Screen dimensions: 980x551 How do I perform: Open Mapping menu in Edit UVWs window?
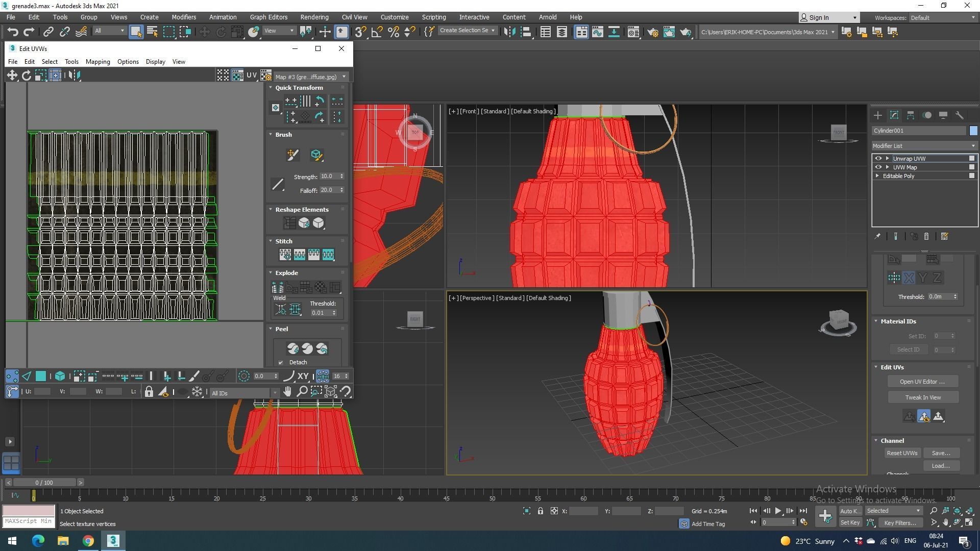pos(97,62)
